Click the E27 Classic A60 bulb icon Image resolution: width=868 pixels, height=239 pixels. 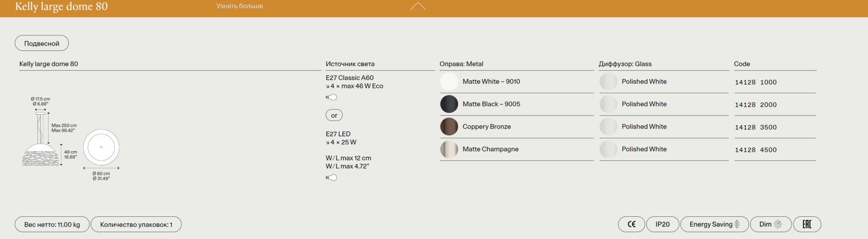point(331,97)
